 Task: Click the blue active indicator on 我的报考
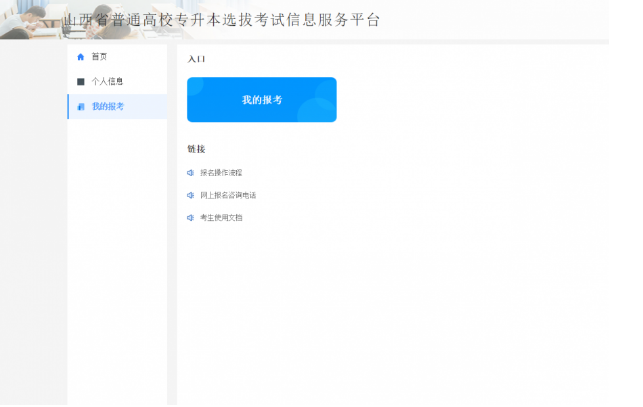point(68,107)
